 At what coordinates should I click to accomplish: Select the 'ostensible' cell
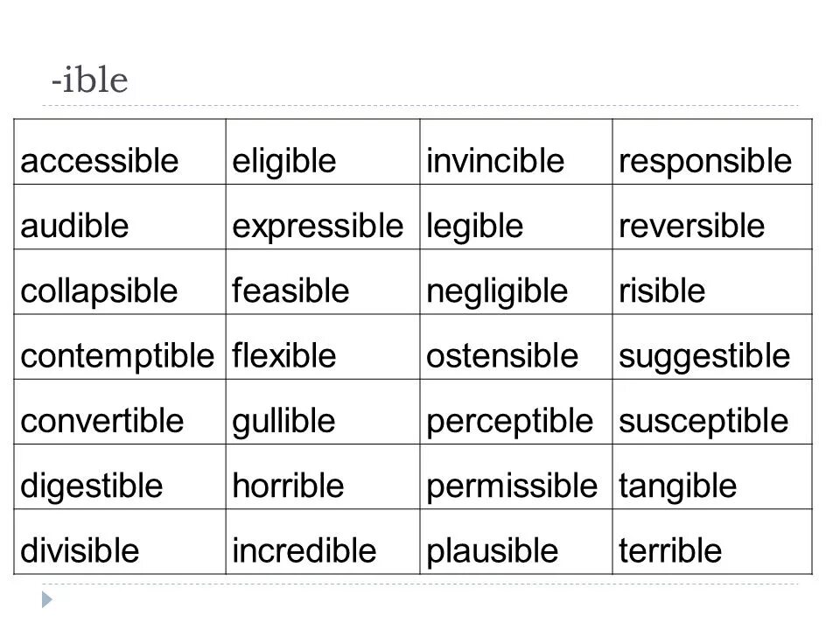(516, 347)
